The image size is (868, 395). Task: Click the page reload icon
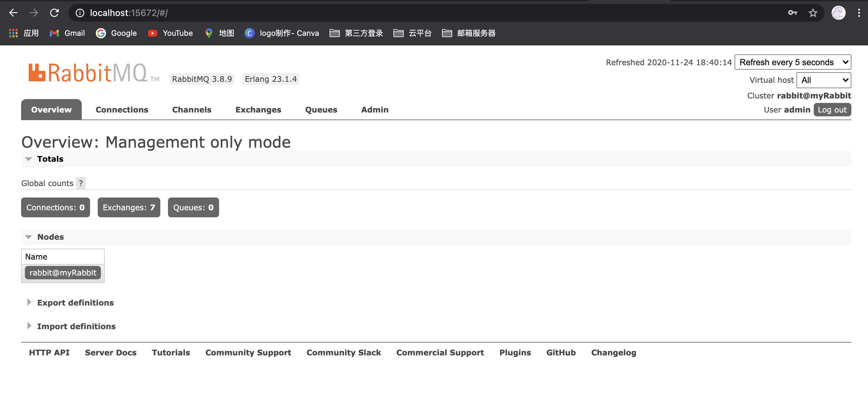click(x=54, y=13)
